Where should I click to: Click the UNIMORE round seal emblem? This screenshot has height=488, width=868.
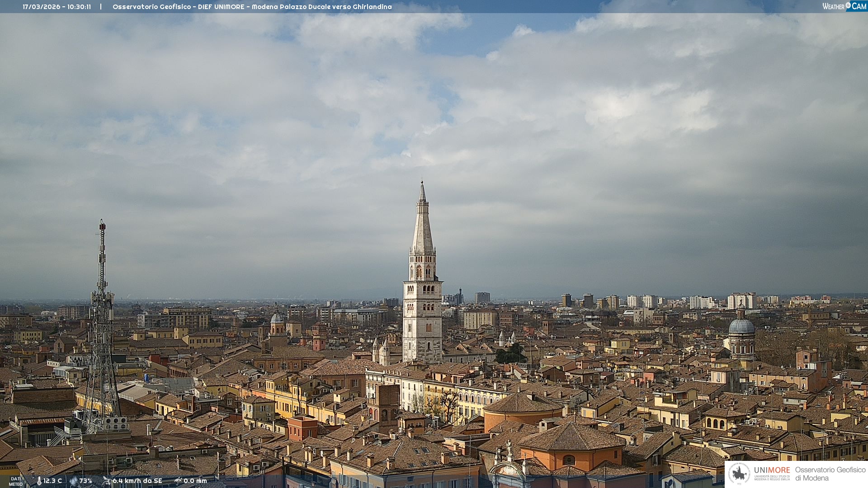click(x=739, y=474)
